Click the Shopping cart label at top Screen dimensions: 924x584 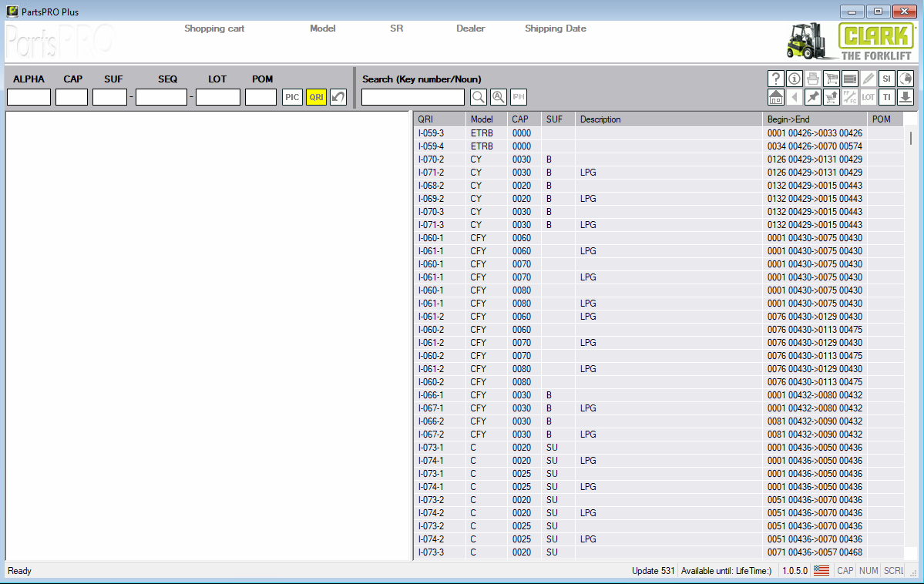(x=214, y=29)
